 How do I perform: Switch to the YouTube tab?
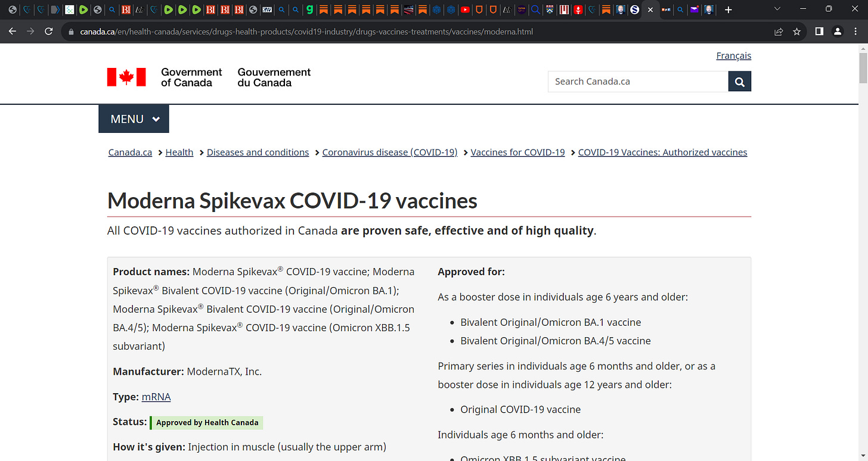(465, 10)
